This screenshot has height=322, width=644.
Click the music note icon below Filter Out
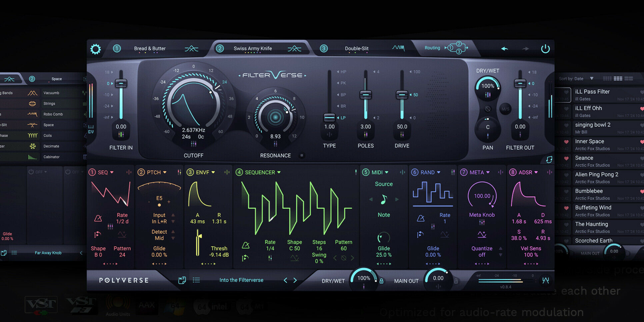549,160
